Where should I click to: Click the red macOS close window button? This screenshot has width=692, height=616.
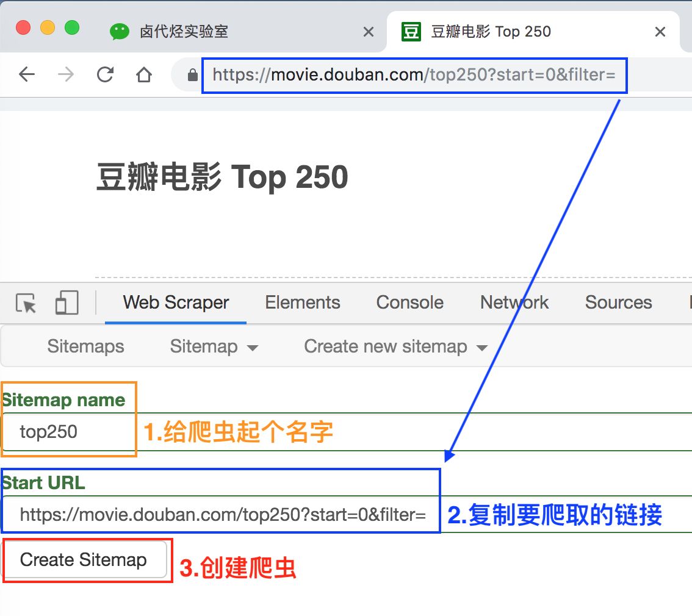tap(23, 27)
